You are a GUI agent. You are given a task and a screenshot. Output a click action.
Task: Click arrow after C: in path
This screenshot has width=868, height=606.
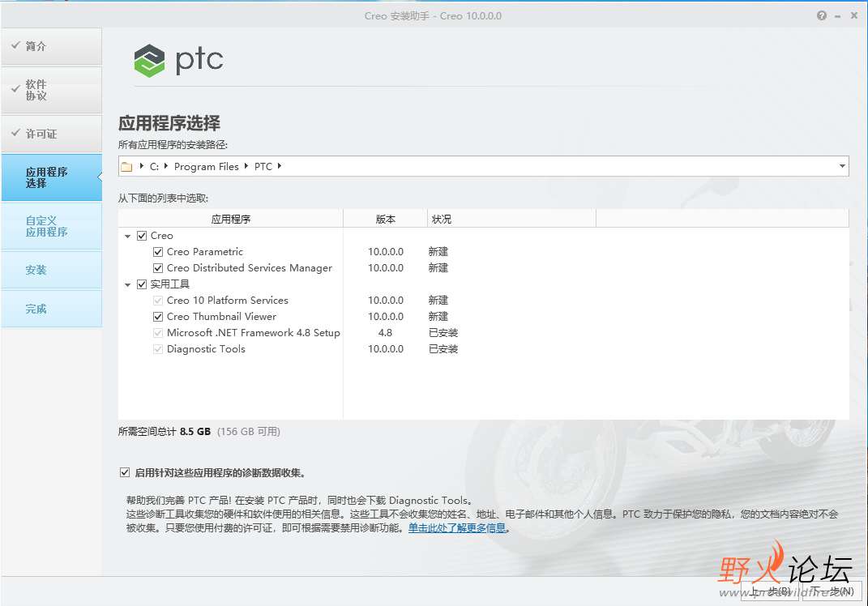click(165, 166)
